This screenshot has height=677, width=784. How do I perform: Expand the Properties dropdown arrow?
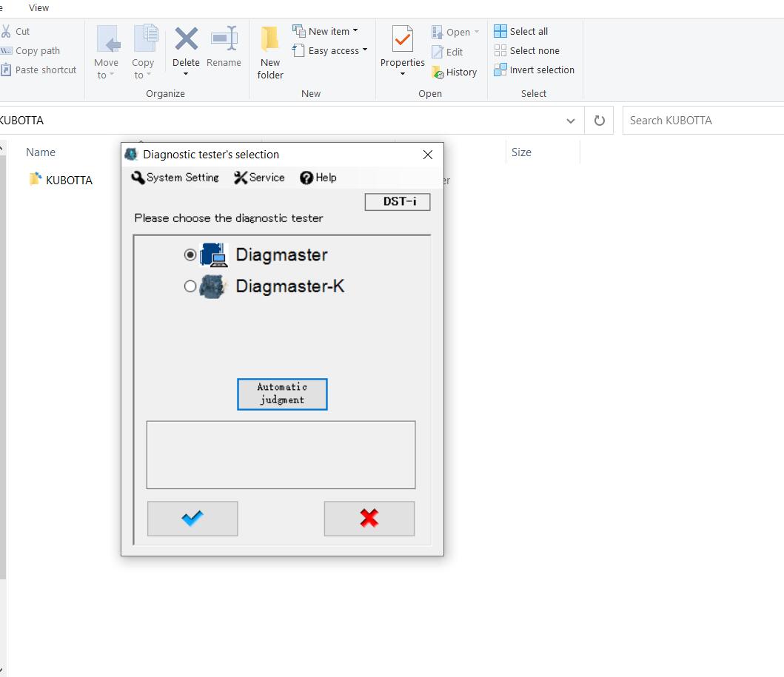click(x=403, y=74)
